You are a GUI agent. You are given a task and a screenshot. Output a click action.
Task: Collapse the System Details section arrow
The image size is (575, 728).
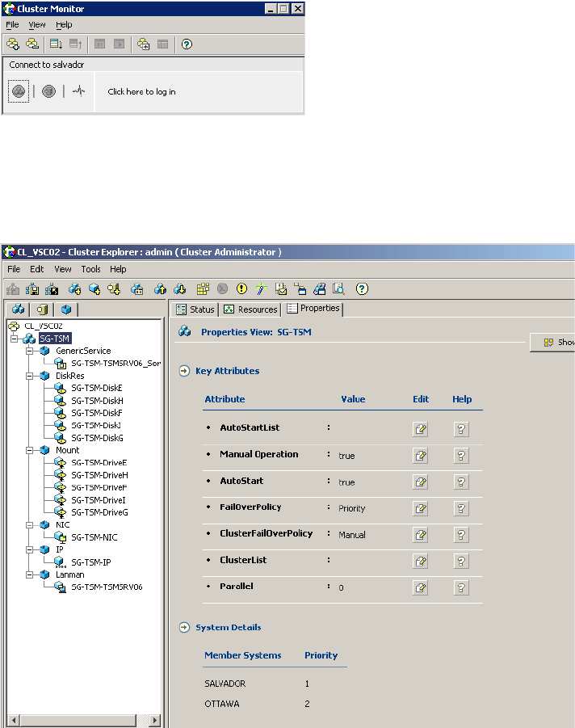(184, 628)
